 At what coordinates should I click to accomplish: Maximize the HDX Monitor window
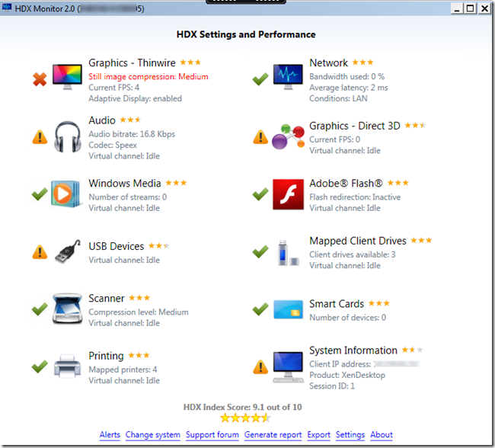tap(470, 8)
